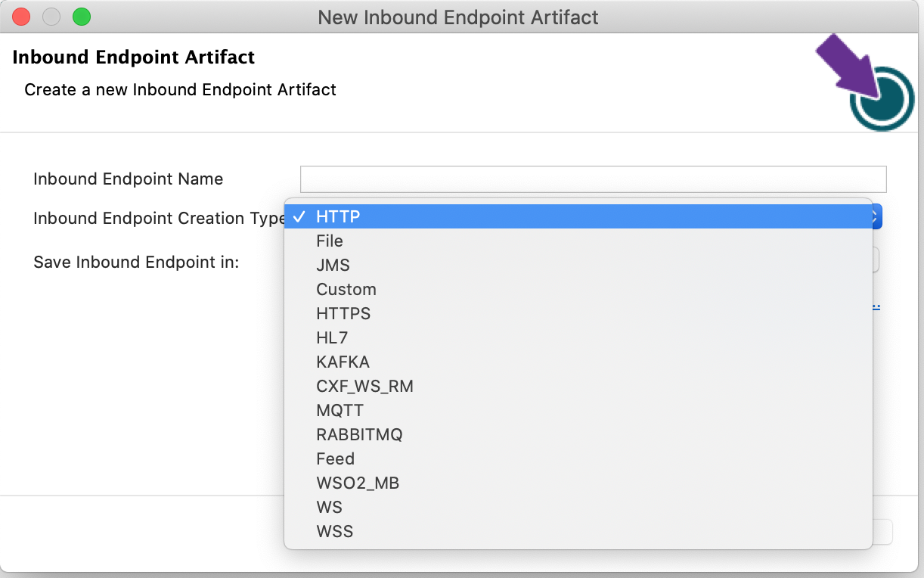Close the New Inbound Endpoint Artifact window
Image resolution: width=924 pixels, height=578 pixels.
click(x=21, y=17)
